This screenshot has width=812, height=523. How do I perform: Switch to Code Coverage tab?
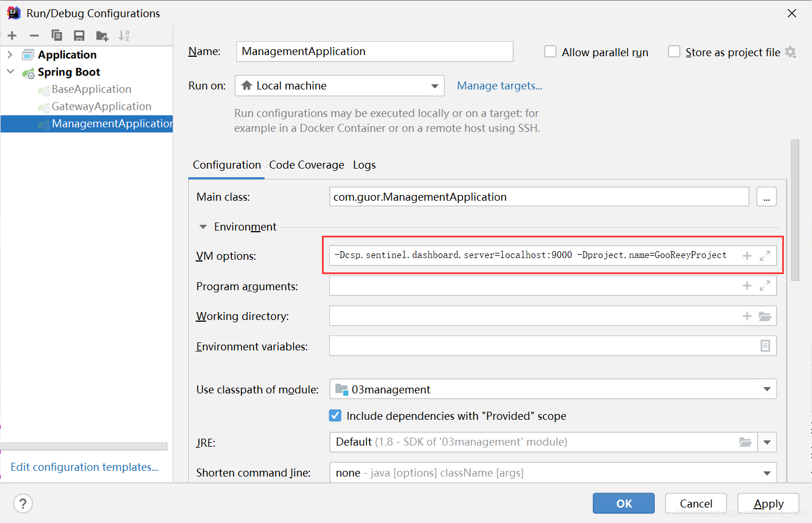point(306,165)
